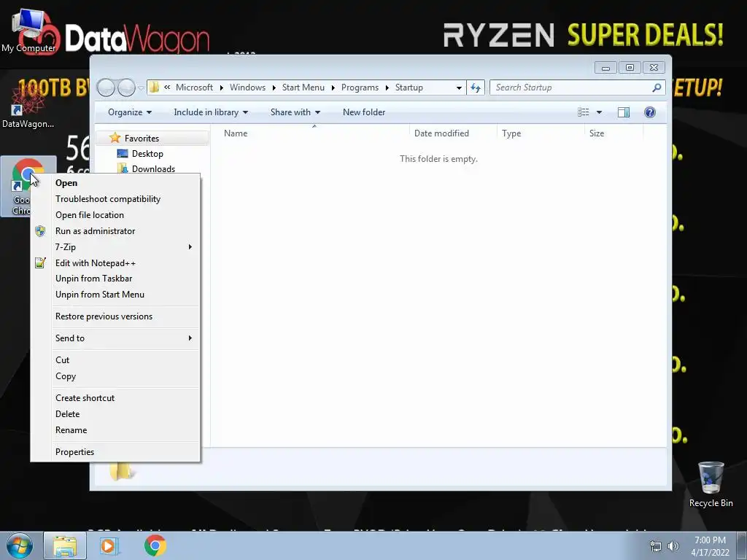Select Desktop in Favorites
The image size is (747, 560).
pyautogui.click(x=147, y=154)
